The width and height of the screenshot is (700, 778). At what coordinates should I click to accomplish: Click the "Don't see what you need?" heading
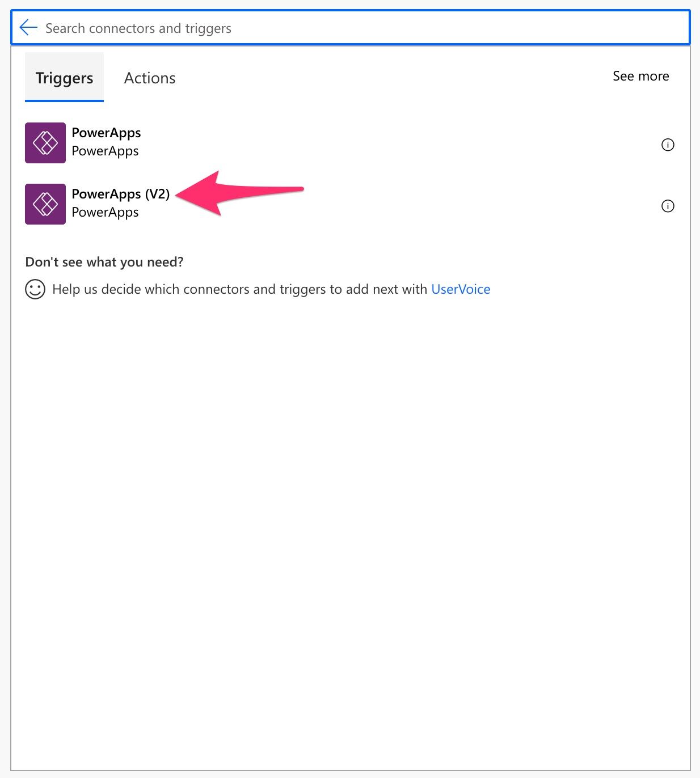click(x=104, y=262)
